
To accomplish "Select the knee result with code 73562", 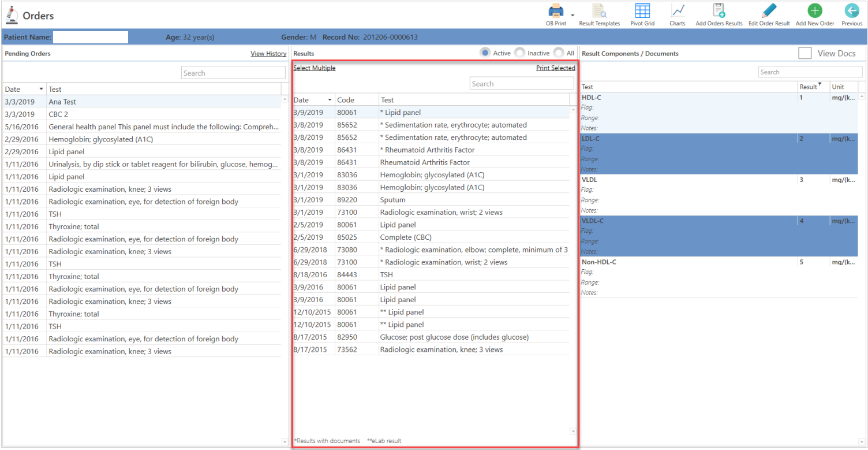I will click(x=431, y=349).
